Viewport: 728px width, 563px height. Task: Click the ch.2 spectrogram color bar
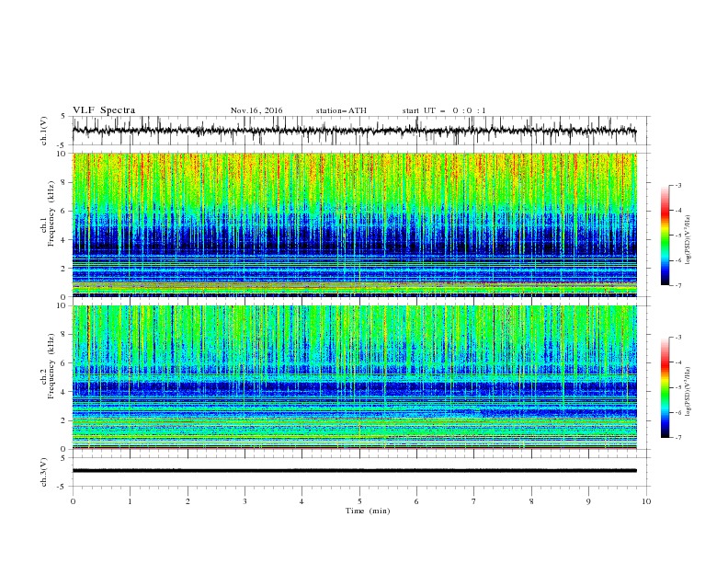tap(665, 387)
